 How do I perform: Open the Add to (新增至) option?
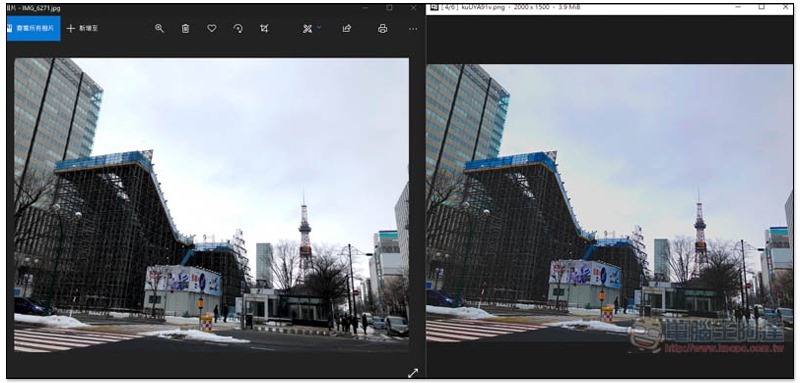[x=82, y=29]
